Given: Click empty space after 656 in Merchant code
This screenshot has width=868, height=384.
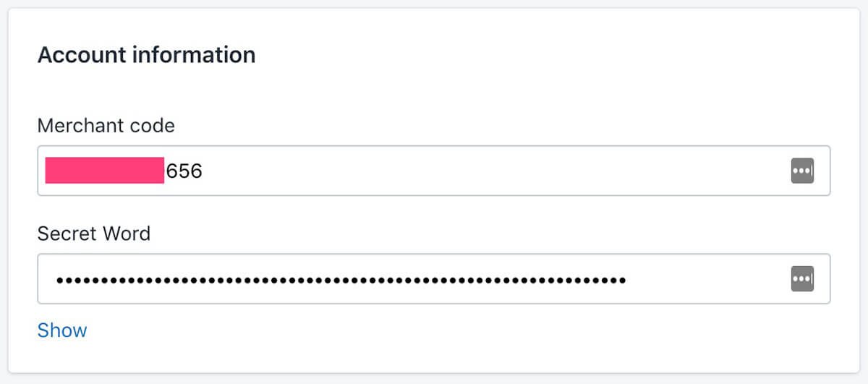Looking at the screenshot, I should [492, 171].
